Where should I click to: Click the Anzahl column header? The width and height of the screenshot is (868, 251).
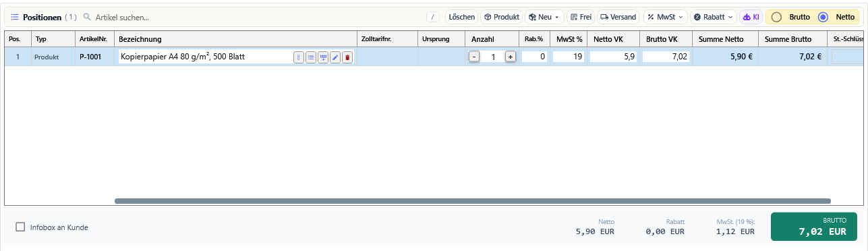[492, 39]
